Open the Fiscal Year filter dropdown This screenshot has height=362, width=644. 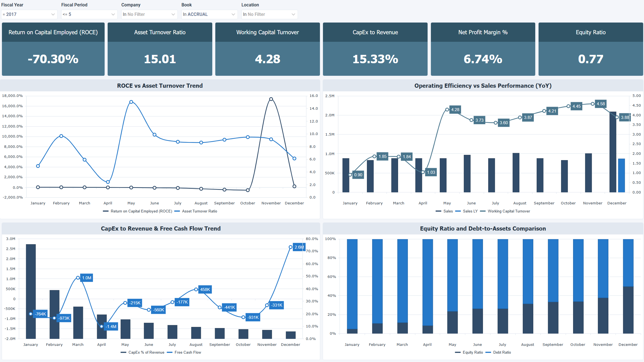(x=29, y=14)
